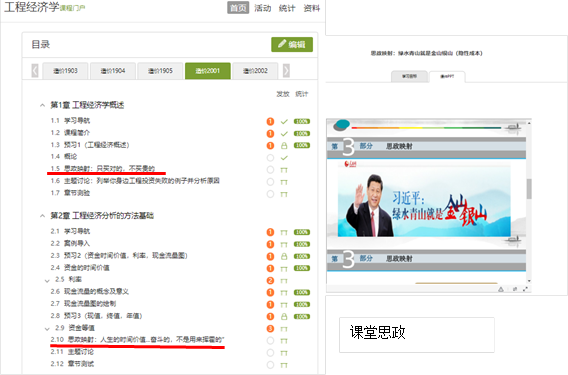Show next class tabs with right arrow

[x=286, y=71]
